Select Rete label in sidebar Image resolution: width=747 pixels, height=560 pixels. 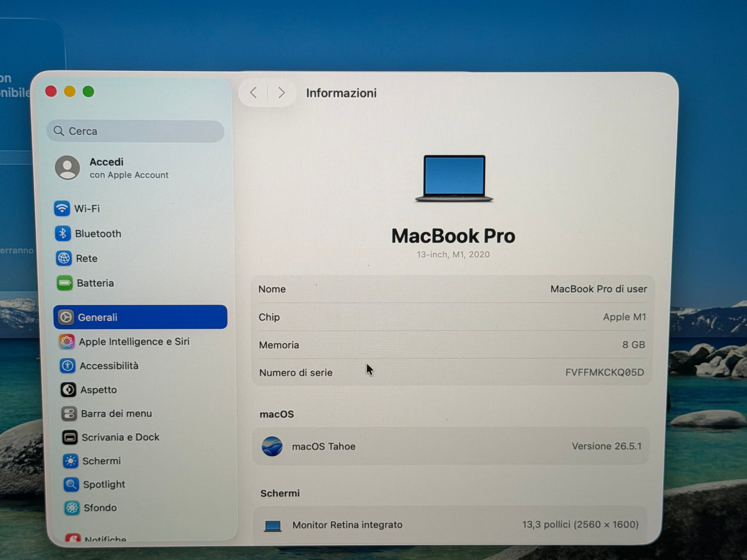click(x=87, y=258)
